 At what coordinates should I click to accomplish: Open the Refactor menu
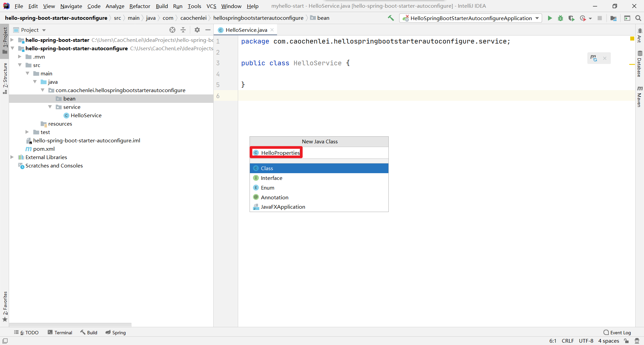click(x=140, y=6)
